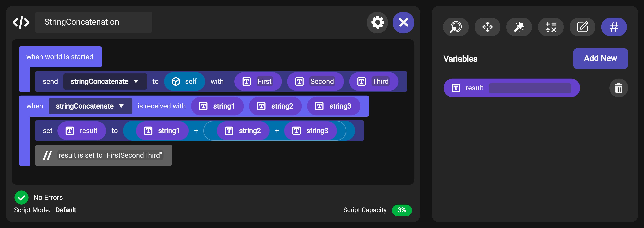Open the math operators tab icon
644x228 pixels.
coord(551,27)
